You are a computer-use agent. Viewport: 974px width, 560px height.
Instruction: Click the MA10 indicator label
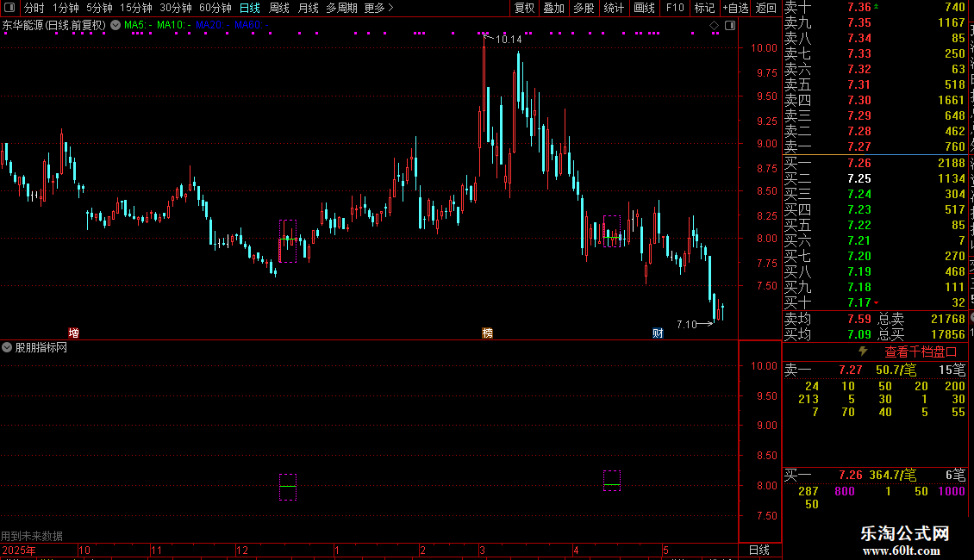(x=173, y=26)
